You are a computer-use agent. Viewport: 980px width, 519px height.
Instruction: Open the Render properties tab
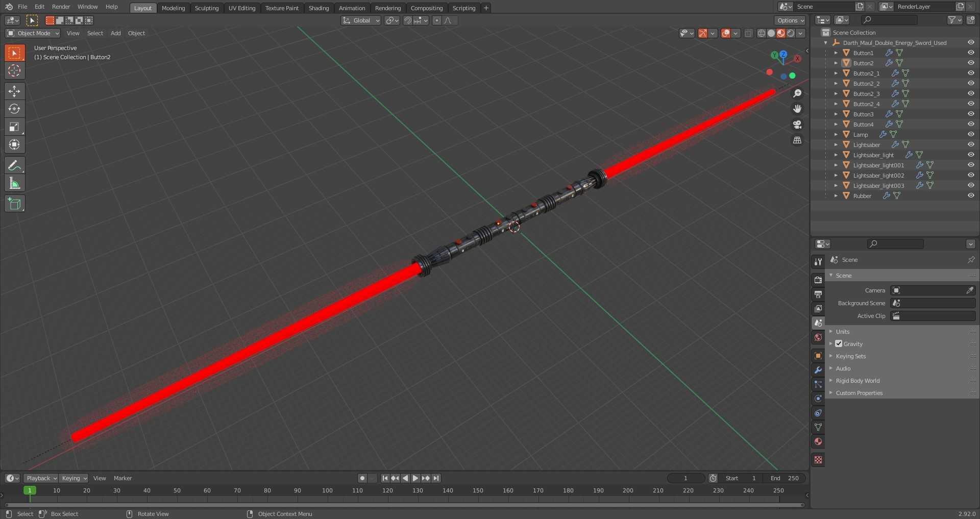pos(818,280)
